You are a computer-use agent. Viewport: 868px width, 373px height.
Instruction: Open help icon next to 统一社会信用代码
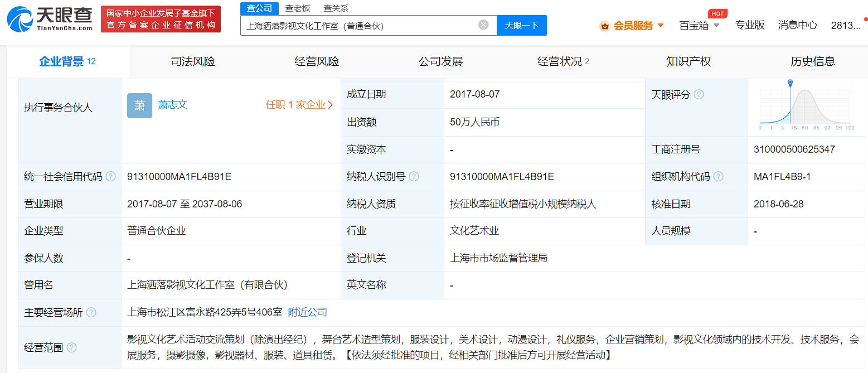(x=111, y=177)
